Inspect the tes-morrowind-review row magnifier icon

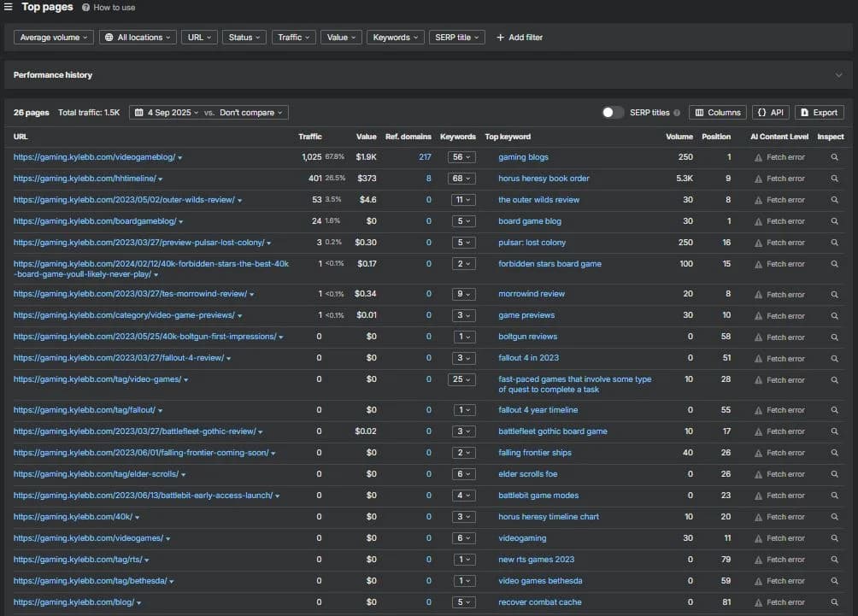coord(834,294)
